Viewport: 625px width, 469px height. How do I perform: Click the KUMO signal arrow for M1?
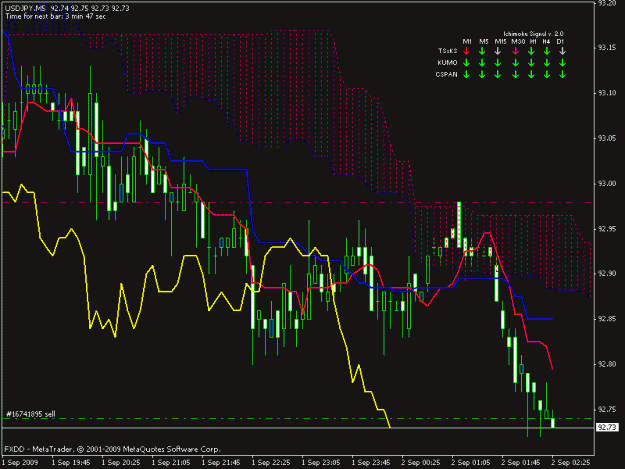point(467,63)
